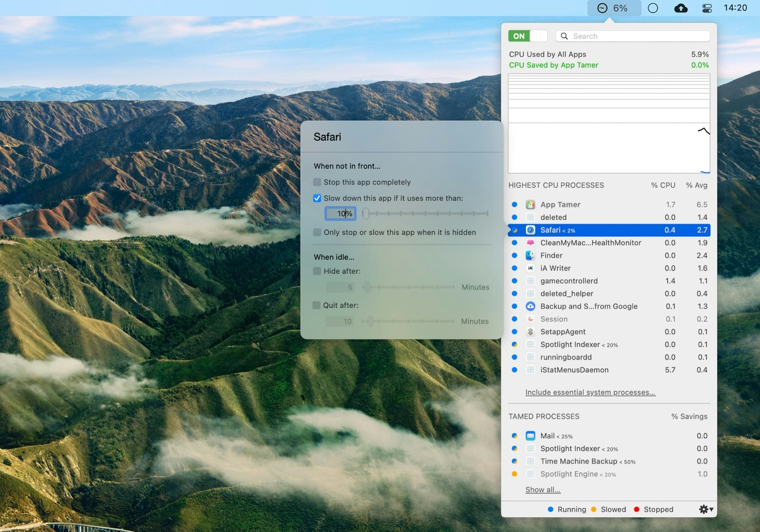Select the "gamecontrollerd" process name
760x532 pixels.
569,281
